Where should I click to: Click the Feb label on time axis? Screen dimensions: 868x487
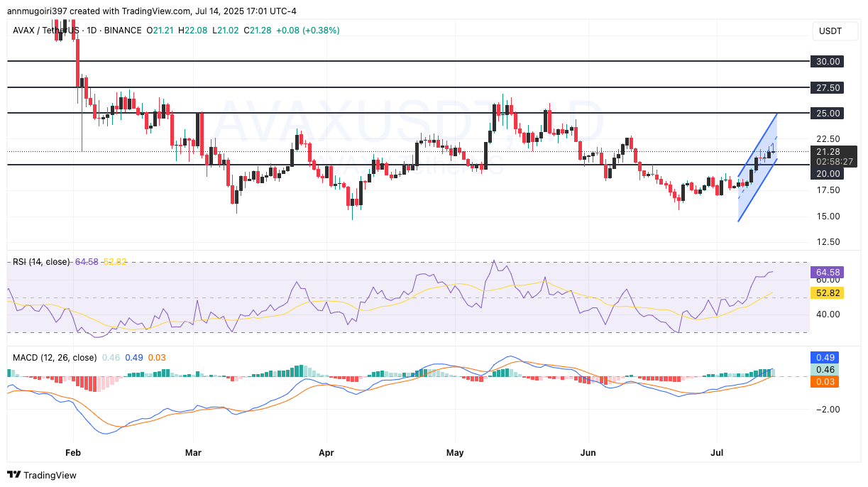click(72, 452)
